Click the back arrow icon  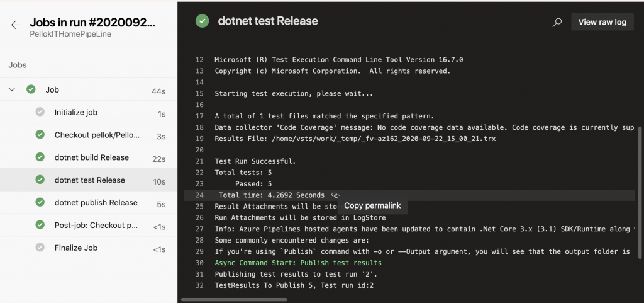16,25
